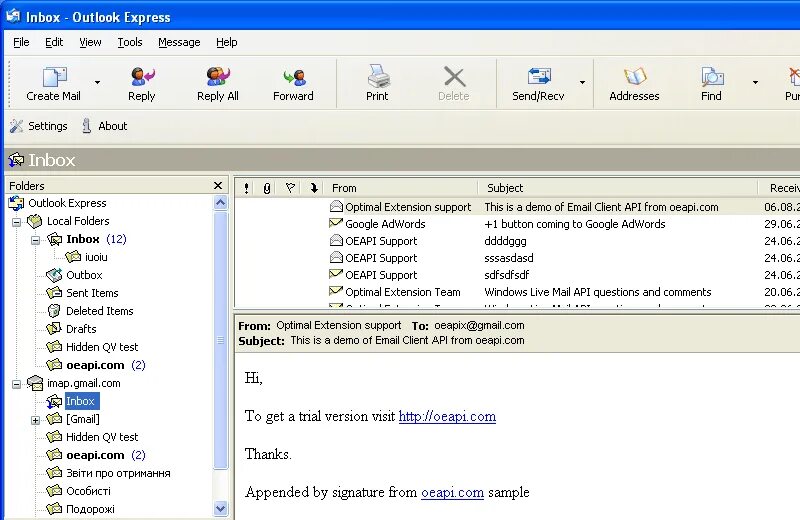Viewport: 800px width, 520px height.
Task: Open the oeapi.com signature link
Action: [452, 492]
